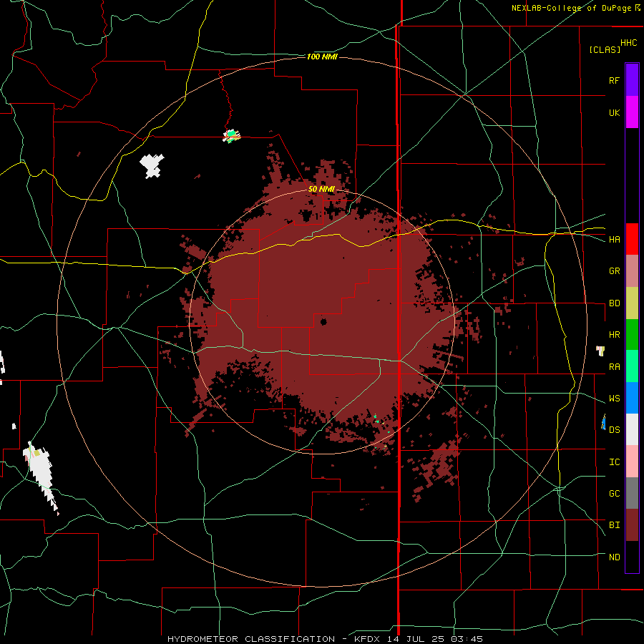The height and width of the screenshot is (644, 644).
Task: Click the DS white legend swatch
Action: click(x=632, y=429)
